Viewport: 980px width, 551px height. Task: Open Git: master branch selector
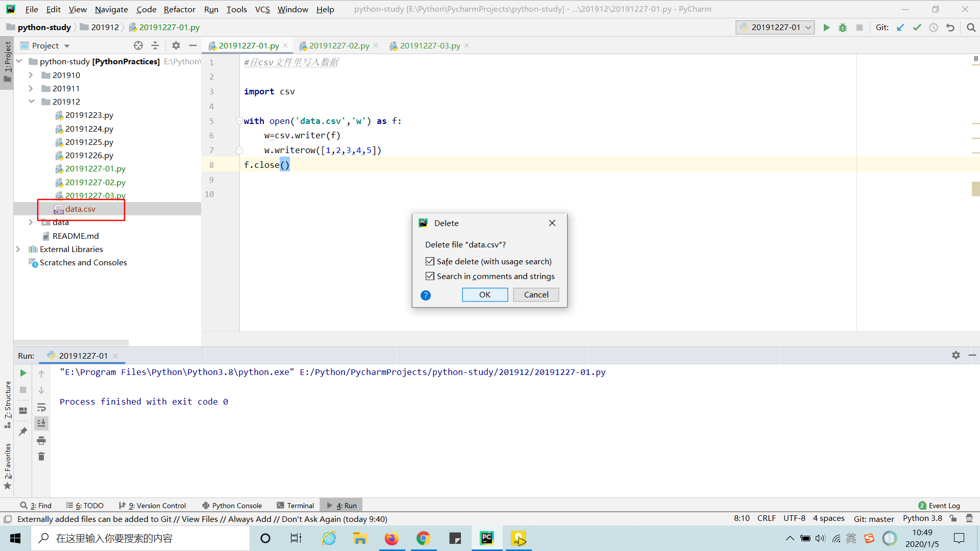(x=874, y=519)
